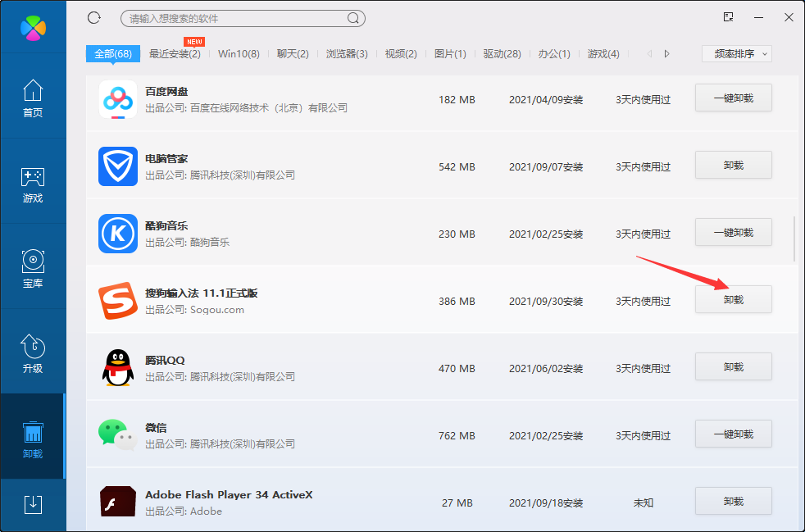Switch to 最近安装(2) tab
Screen dimensions: 805x532
(x=175, y=54)
